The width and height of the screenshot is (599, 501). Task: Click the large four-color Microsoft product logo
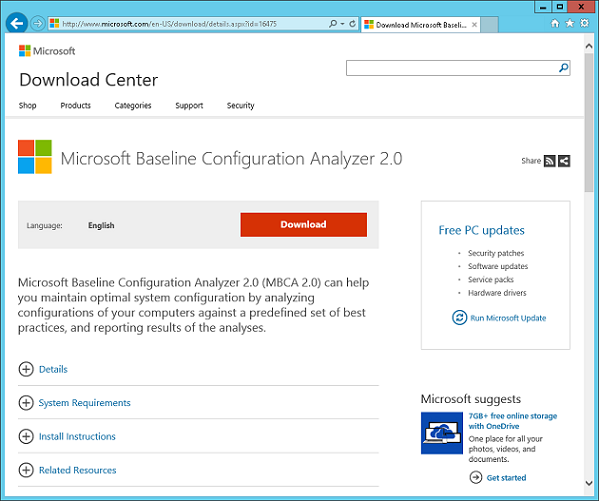tap(35, 157)
